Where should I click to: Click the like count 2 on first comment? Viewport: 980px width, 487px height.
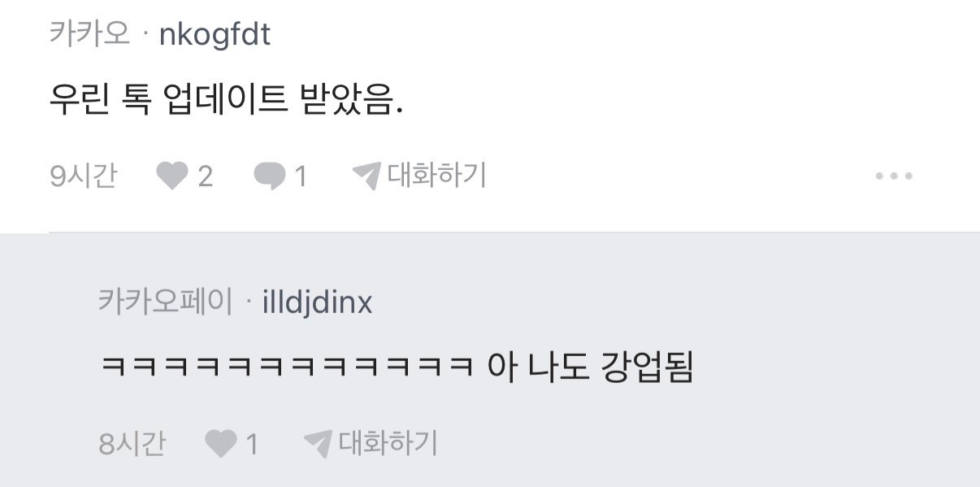(206, 176)
